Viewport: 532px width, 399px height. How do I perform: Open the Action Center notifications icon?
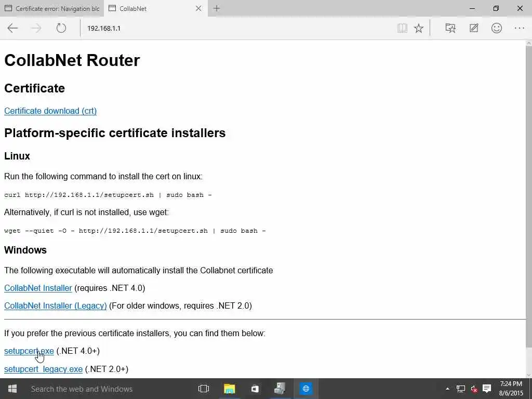click(x=487, y=389)
